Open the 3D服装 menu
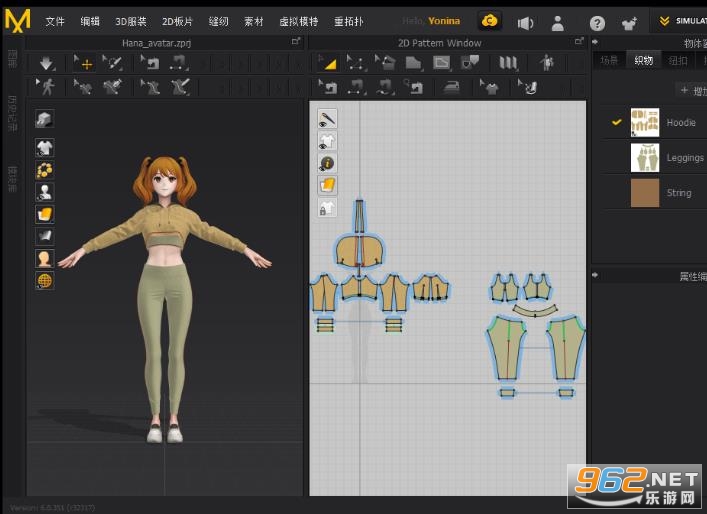The height and width of the screenshot is (514, 707). [x=131, y=21]
